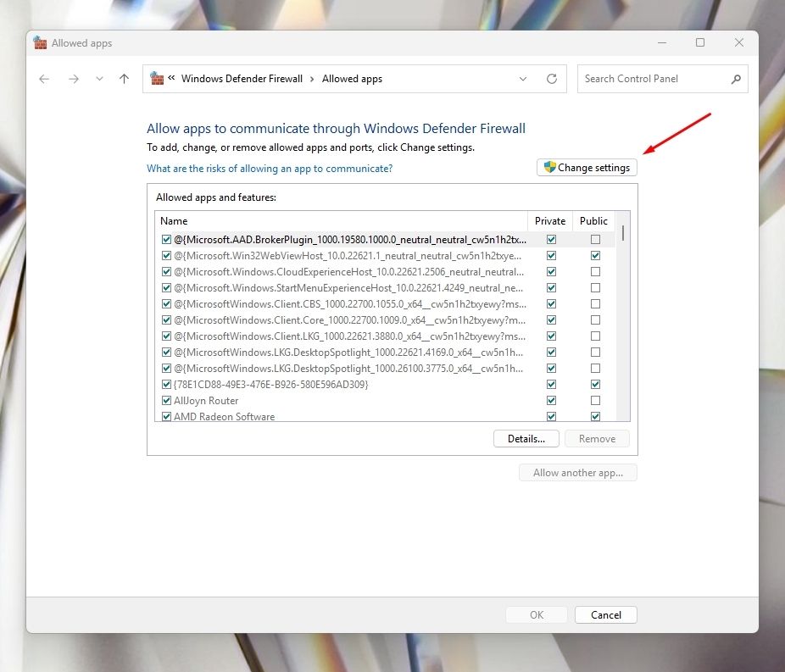
Task: Open risks of allowing an app link
Action: 270,169
